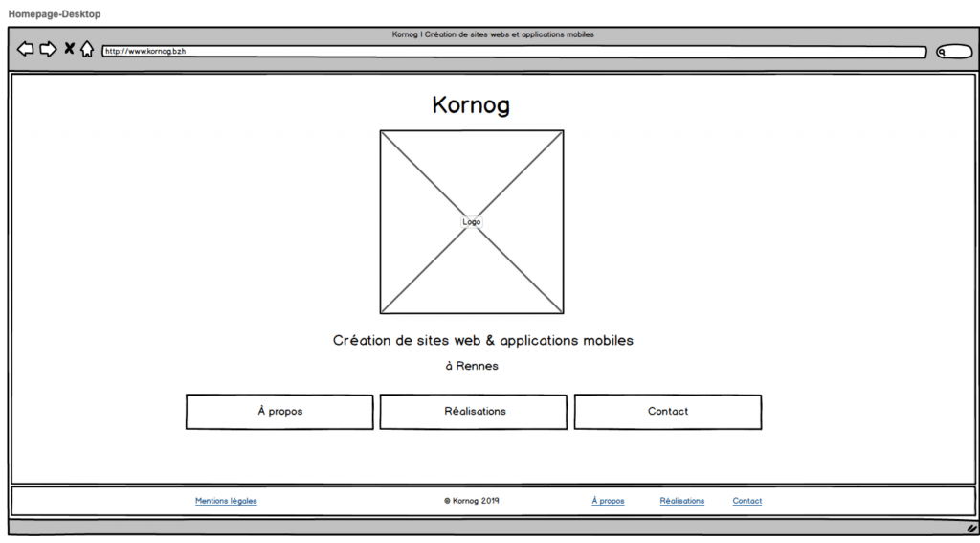The height and width of the screenshot is (543, 980).
Task: Click the Kornog heading
Action: pos(471,105)
